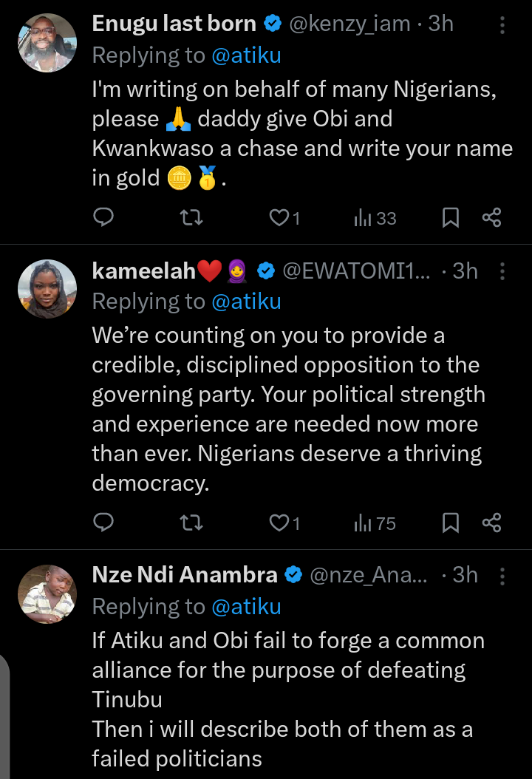Share kameelah's tweet
Viewport: 532px width, 779px height.
pos(491,523)
